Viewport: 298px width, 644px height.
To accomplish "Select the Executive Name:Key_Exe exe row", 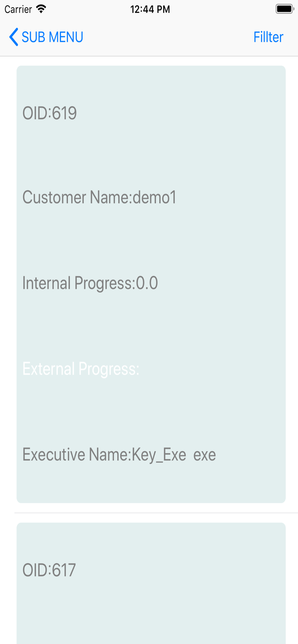I will pyautogui.click(x=119, y=455).
